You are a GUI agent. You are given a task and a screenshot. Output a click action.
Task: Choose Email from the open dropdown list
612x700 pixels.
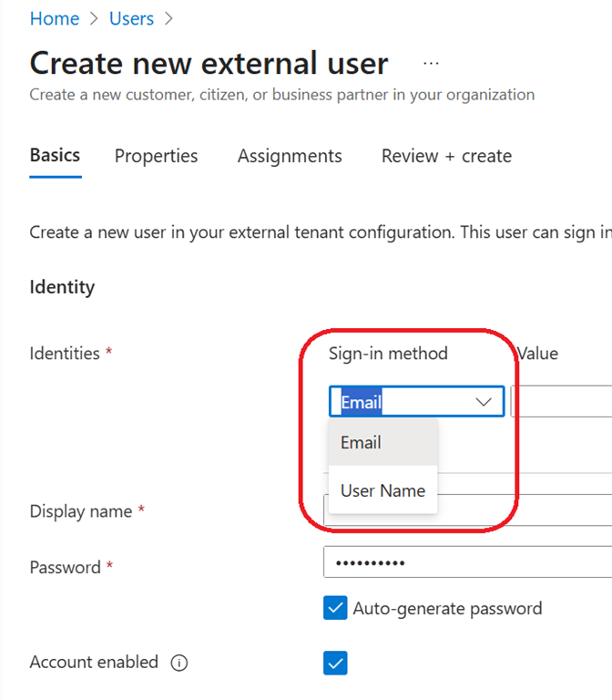click(x=362, y=443)
